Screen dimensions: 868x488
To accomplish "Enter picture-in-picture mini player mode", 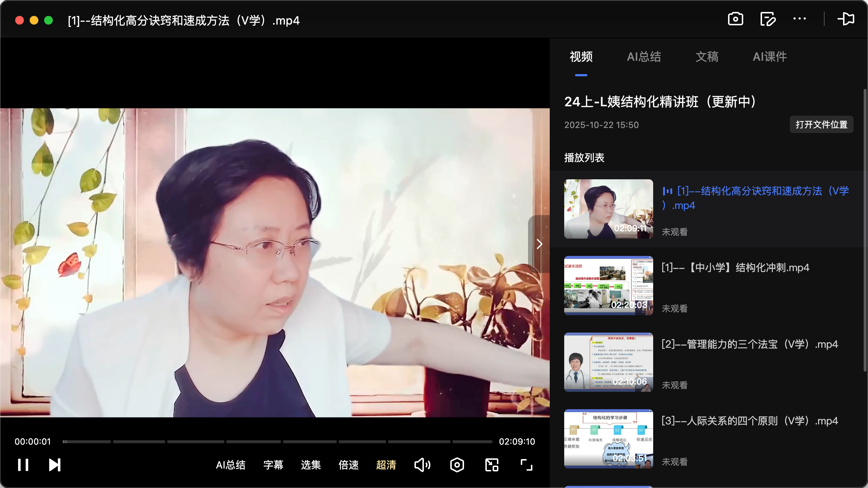I will [492, 465].
